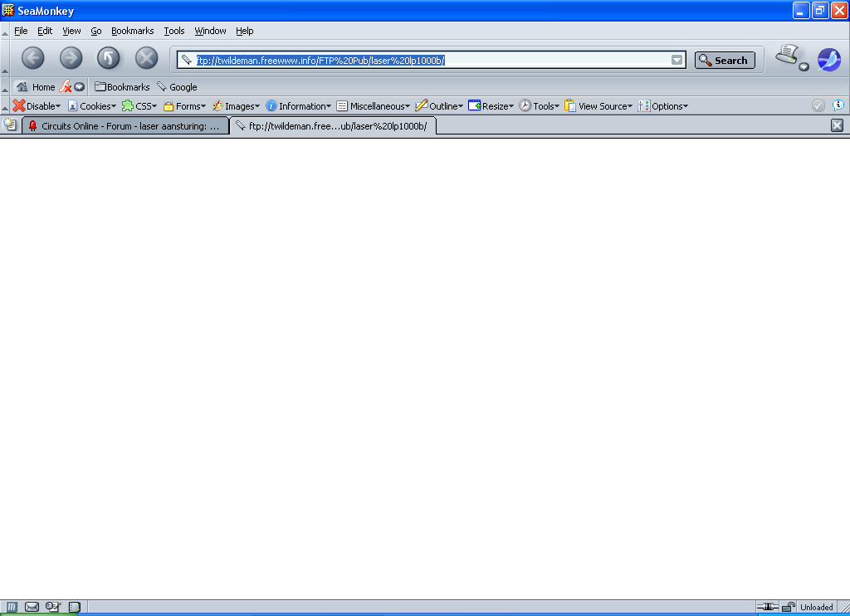Open the URL history dropdown arrow
This screenshot has width=850, height=616.
tap(677, 60)
